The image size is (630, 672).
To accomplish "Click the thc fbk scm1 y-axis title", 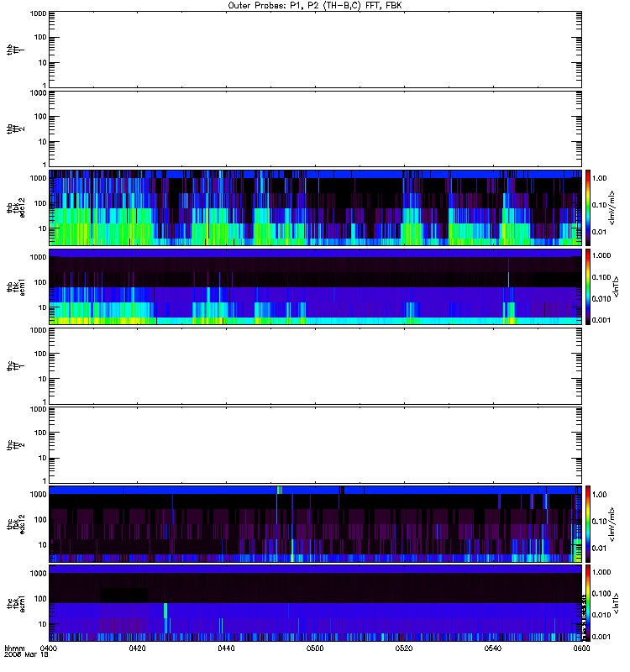I will [15, 603].
